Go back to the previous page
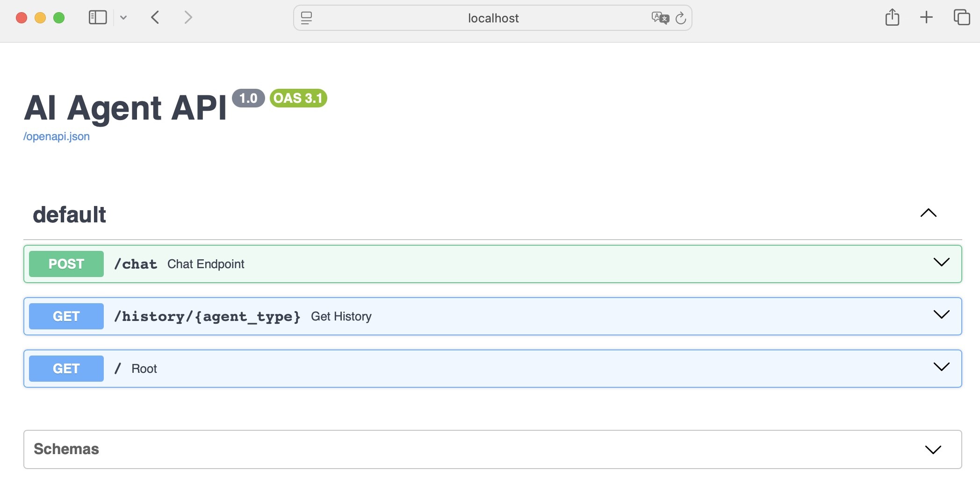The height and width of the screenshot is (484, 980). 155,18
